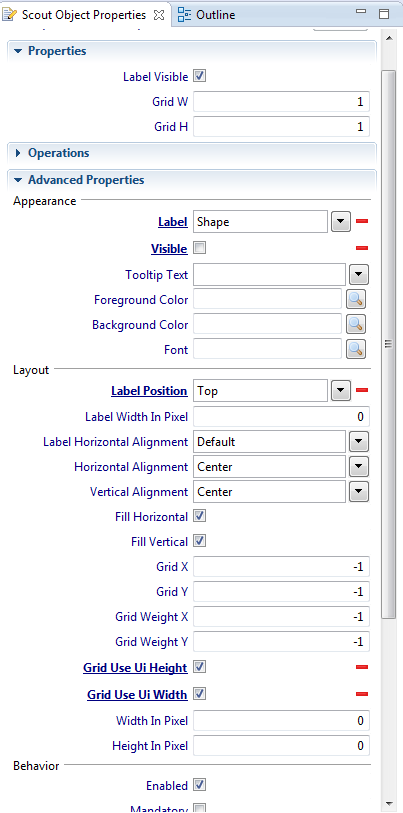This screenshot has height=813, width=403.
Task: Toggle the Label Visible checkbox
Action: coord(200,76)
